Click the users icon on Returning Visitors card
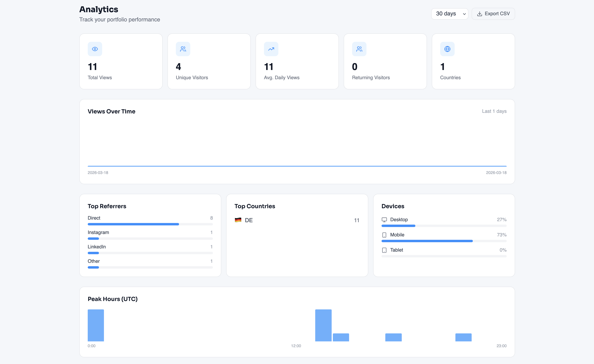The width and height of the screenshot is (594, 364). point(359,49)
